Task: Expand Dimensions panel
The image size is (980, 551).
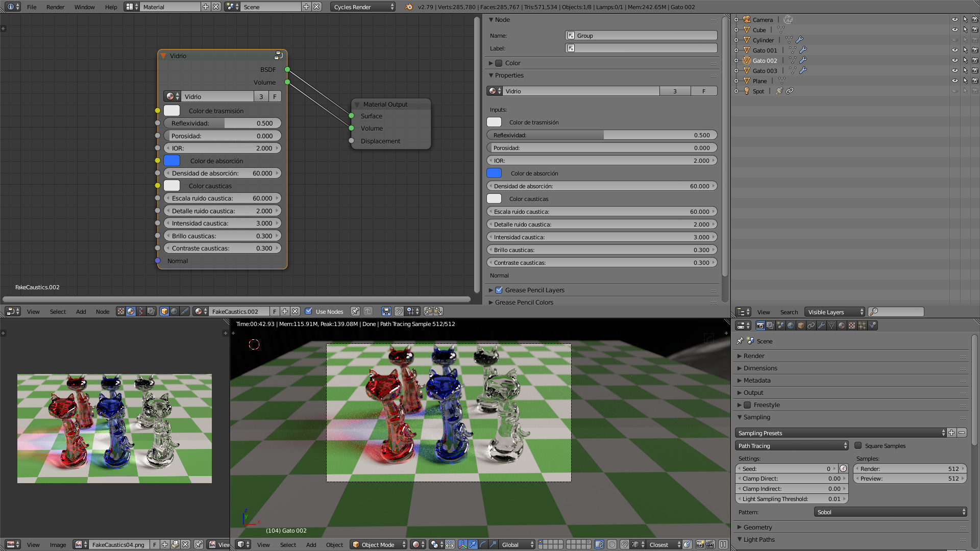Action: (760, 368)
